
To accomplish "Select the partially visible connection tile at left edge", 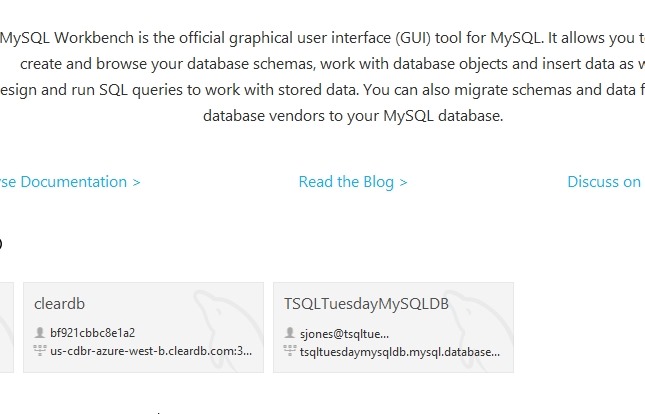I will (x=6, y=327).
